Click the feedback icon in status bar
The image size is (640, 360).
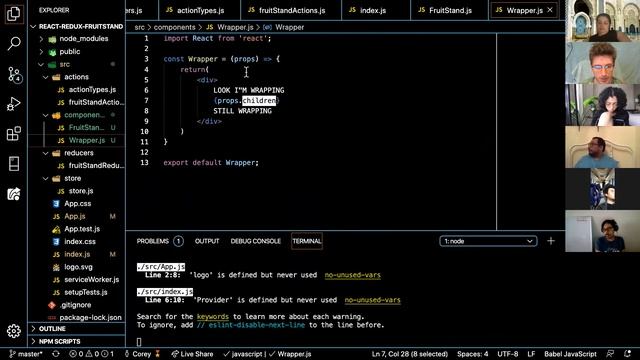[610, 354]
